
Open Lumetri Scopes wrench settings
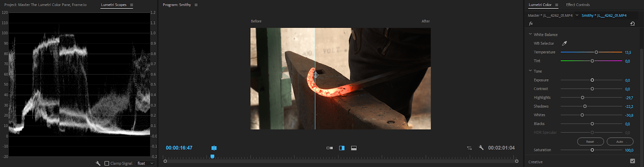tap(98, 163)
